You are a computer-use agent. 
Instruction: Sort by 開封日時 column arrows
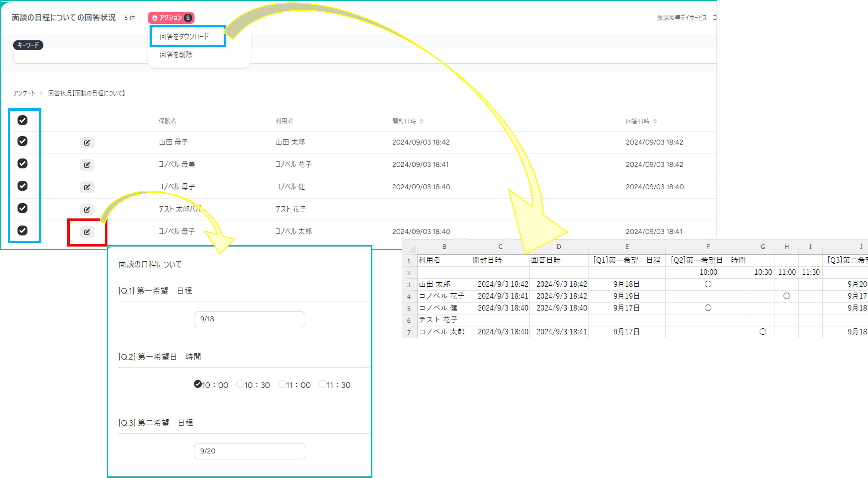422,121
